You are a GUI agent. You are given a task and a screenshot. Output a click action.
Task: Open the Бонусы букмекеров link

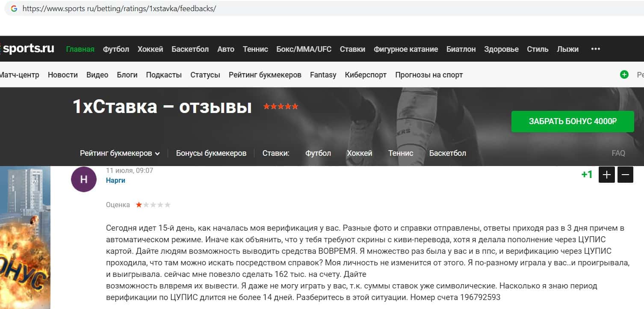click(x=211, y=153)
